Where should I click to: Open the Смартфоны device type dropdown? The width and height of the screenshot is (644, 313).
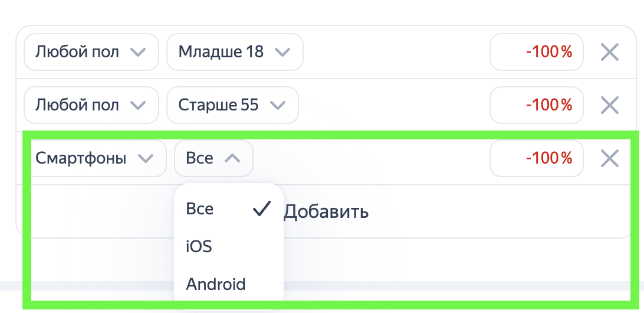94,158
